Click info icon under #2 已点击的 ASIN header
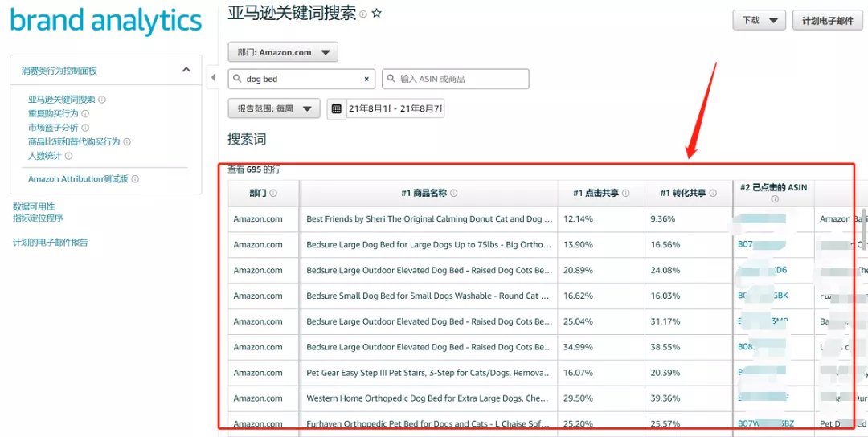The width and height of the screenshot is (868, 437). pyautogui.click(x=775, y=199)
